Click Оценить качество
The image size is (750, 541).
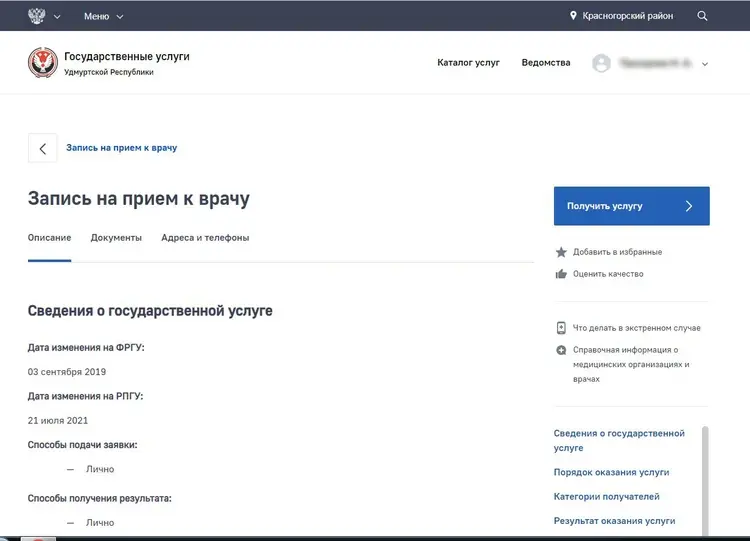(x=608, y=274)
